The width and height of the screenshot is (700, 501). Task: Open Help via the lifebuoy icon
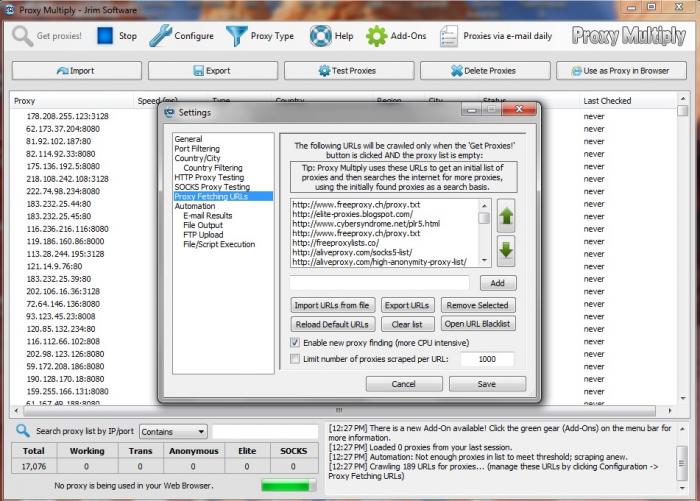[x=321, y=36]
